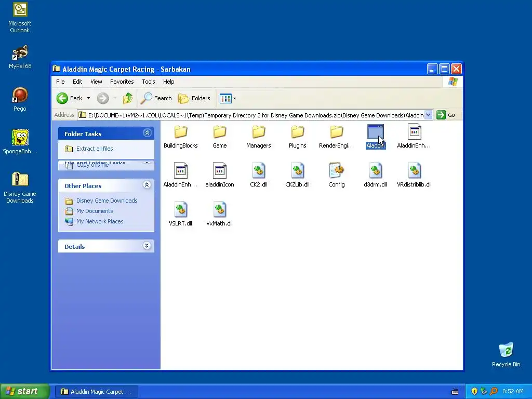Click the Go button
The height and width of the screenshot is (399, 532).
pos(446,115)
